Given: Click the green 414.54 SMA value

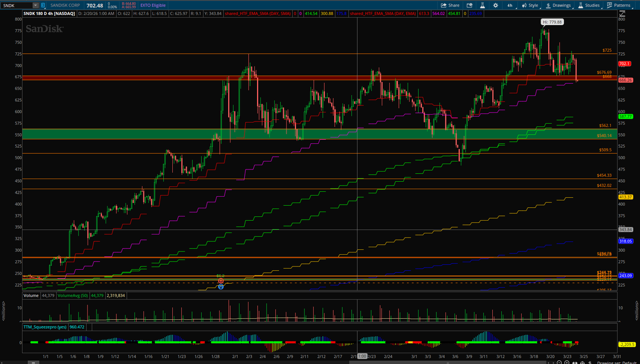Looking at the screenshot, I should pos(310,13).
